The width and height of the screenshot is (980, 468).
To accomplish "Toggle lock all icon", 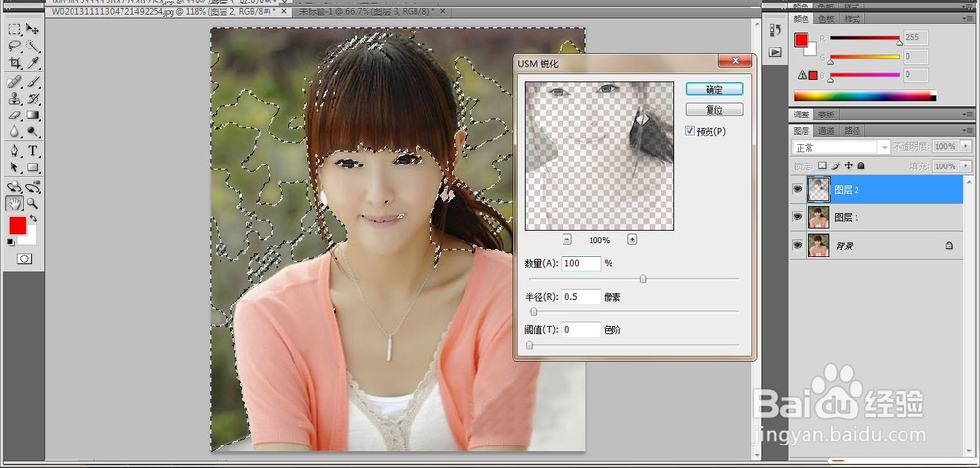I will click(860, 166).
